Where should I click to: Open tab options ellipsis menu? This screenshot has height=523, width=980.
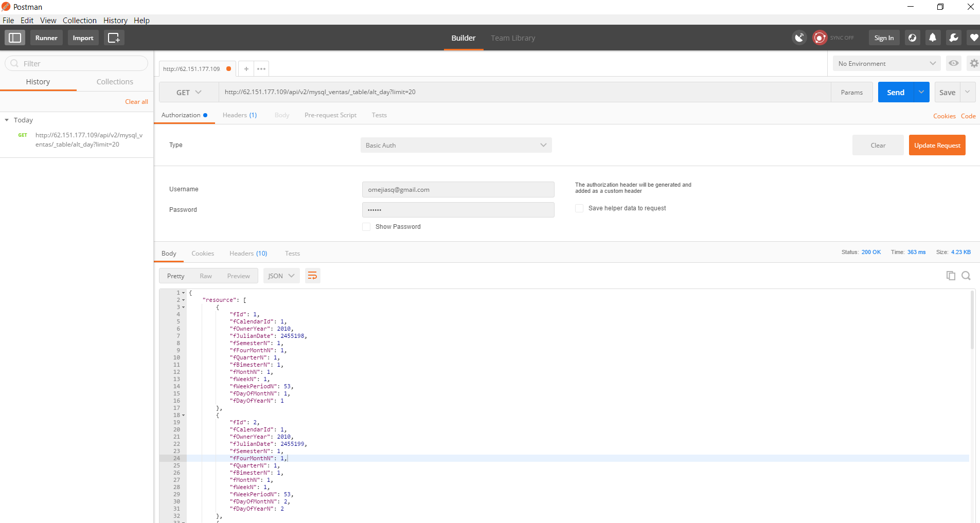click(261, 68)
